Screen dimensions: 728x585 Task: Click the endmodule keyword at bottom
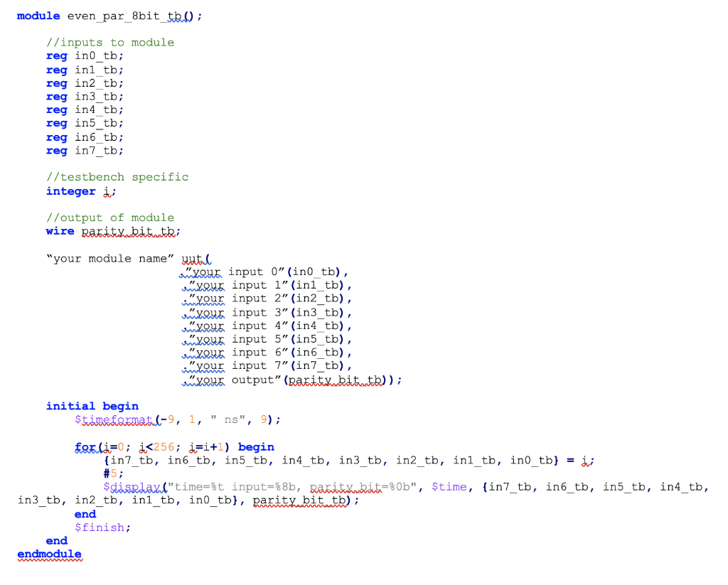49,553
